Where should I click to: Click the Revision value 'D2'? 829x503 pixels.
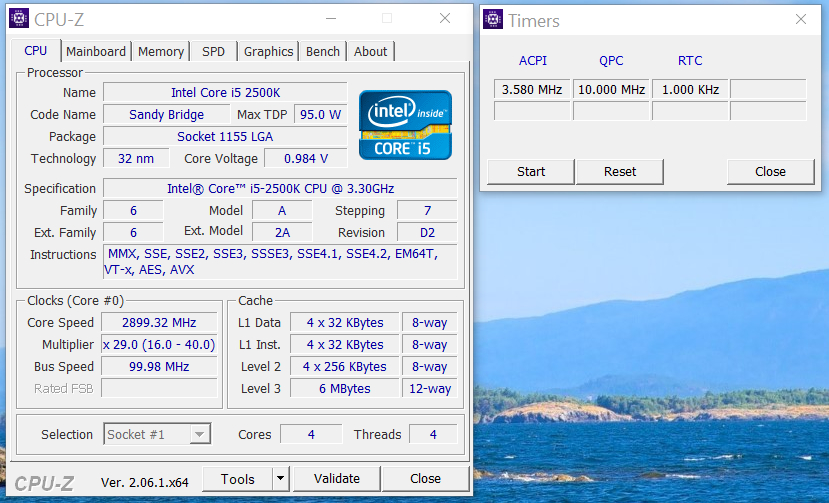(x=427, y=233)
